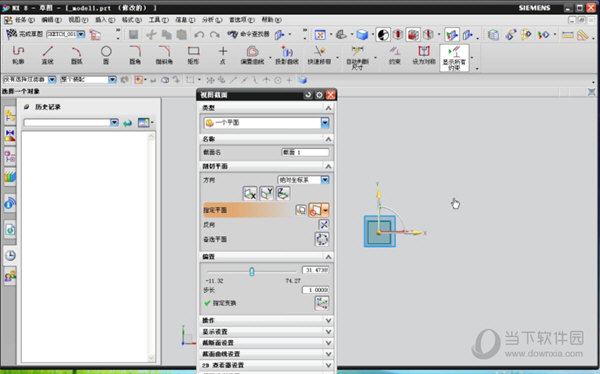Open the View (视图) menu
The width and height of the screenshot is (600, 374).
[x=78, y=20]
